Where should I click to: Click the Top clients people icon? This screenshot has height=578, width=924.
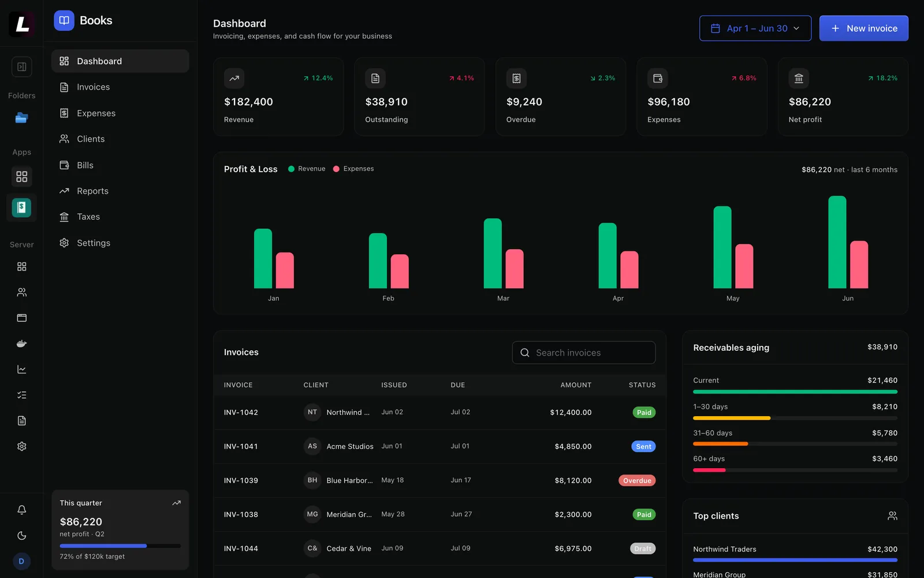click(892, 516)
